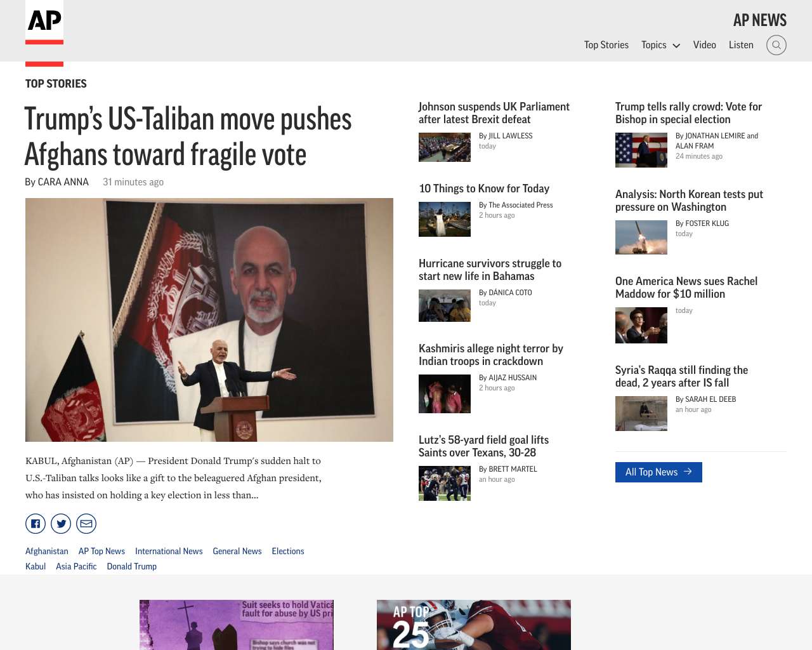Viewport: 812px width, 650px height.
Task: Expand the Topics dropdown chevron
Action: coord(676,46)
